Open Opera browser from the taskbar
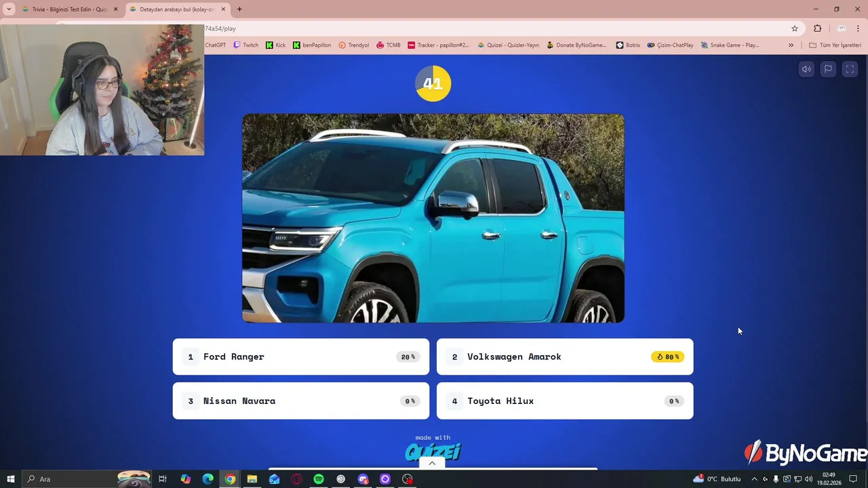This screenshot has height=488, width=868. tap(296, 479)
